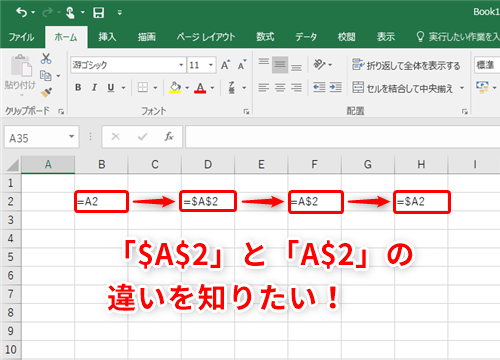Select the Cut scissors icon
Viewport: 500px width, 360px height.
tap(46, 59)
